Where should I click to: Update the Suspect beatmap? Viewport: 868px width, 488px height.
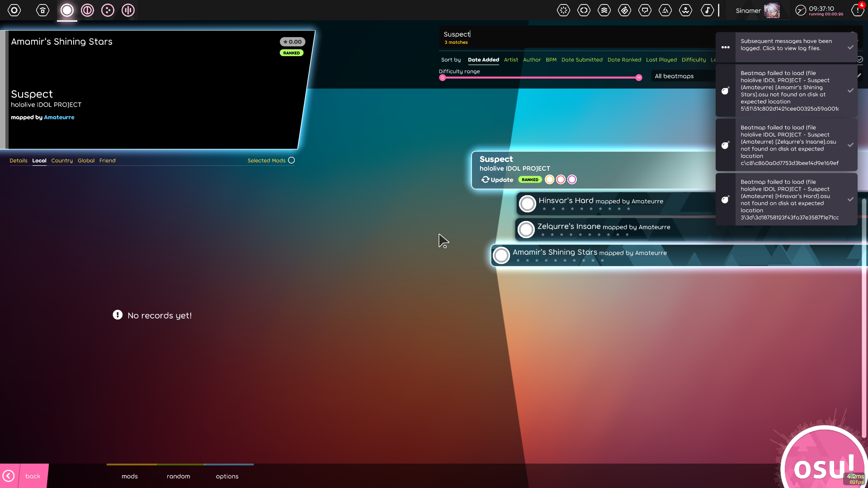pyautogui.click(x=497, y=179)
